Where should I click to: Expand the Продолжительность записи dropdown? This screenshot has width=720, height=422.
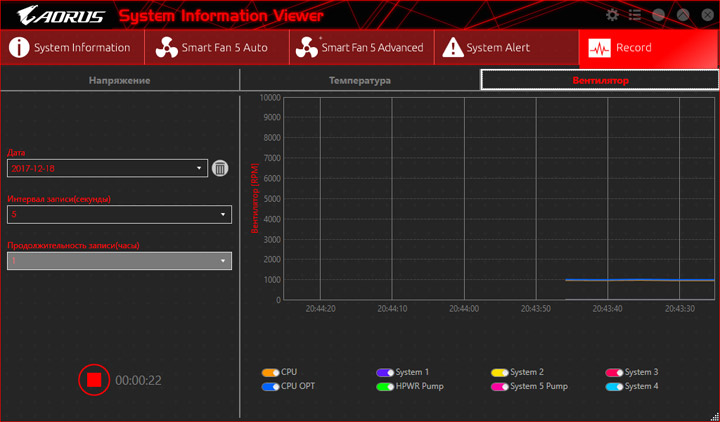[x=119, y=261]
